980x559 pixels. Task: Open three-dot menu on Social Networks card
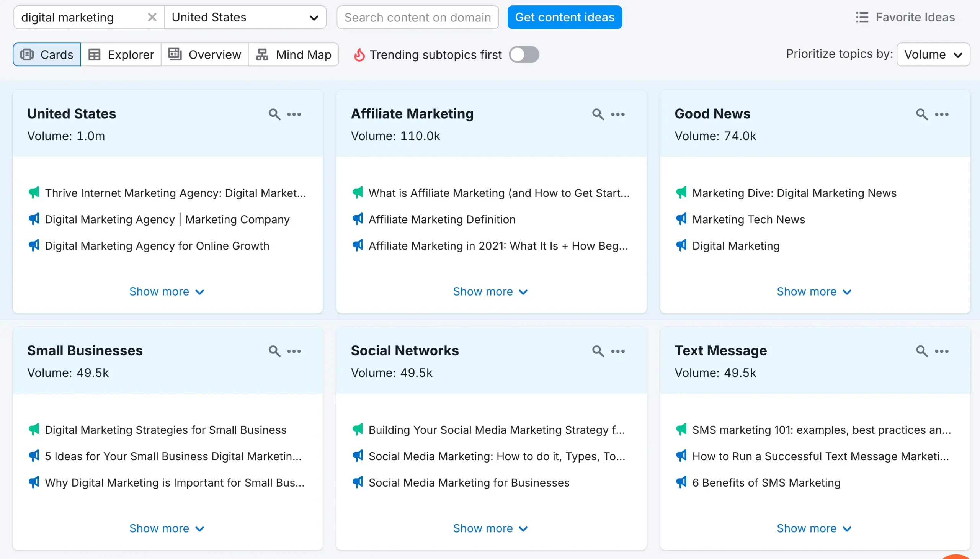[617, 351]
